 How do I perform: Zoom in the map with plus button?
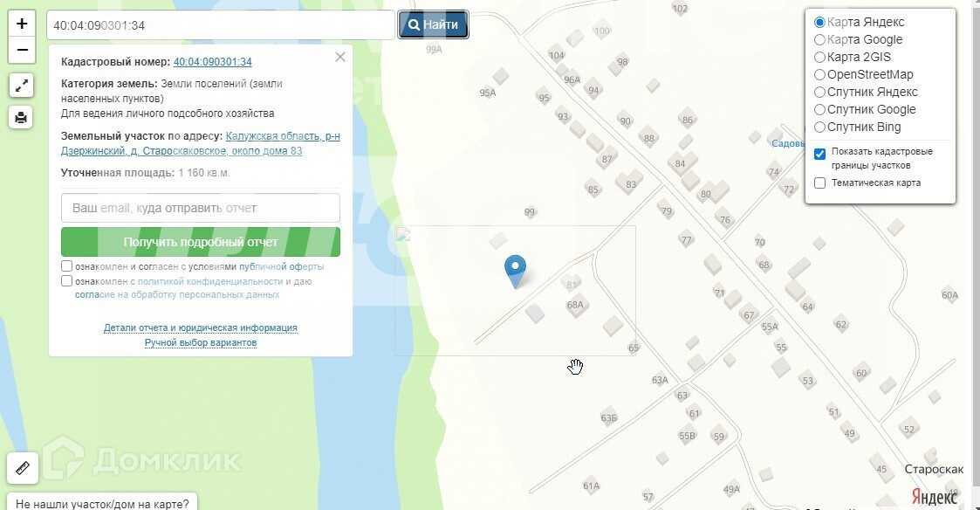tap(22, 24)
